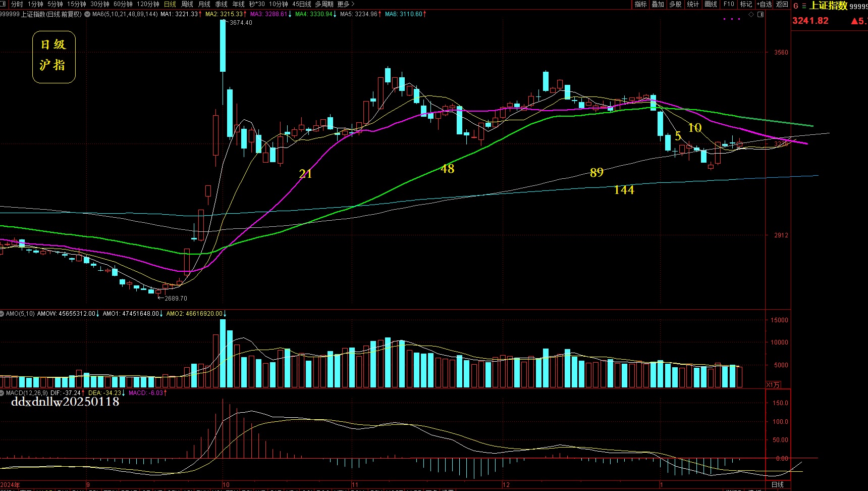Switch to 60分钟 period tab
The width and height of the screenshot is (868, 491).
[123, 4]
